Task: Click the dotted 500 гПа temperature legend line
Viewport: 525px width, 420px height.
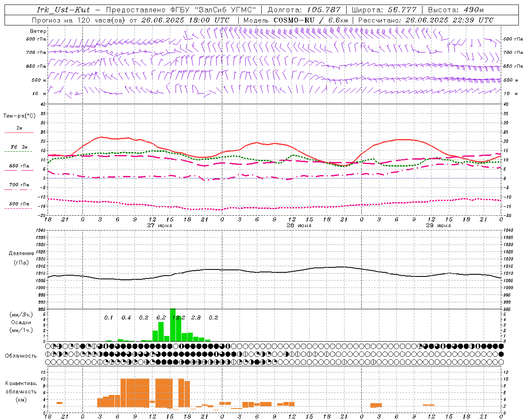Action: point(18,209)
